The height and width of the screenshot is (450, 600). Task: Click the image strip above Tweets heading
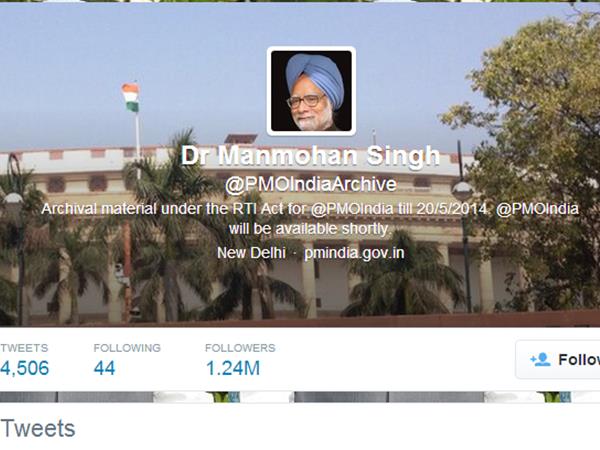click(x=300, y=397)
